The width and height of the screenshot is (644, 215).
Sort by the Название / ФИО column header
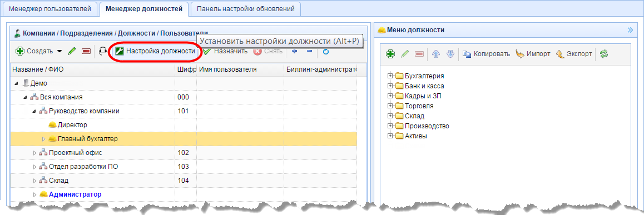[x=93, y=69]
